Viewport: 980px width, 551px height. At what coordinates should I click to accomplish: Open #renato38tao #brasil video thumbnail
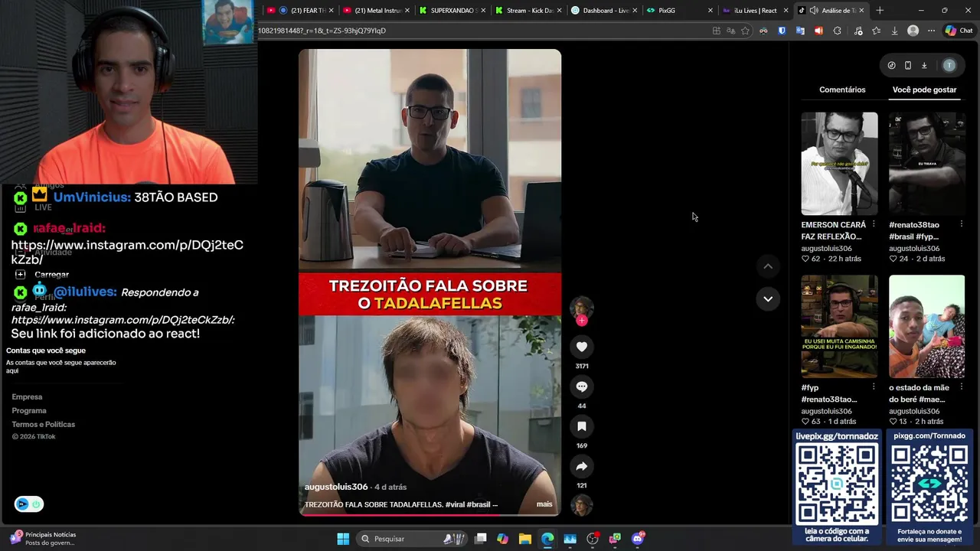927,164
